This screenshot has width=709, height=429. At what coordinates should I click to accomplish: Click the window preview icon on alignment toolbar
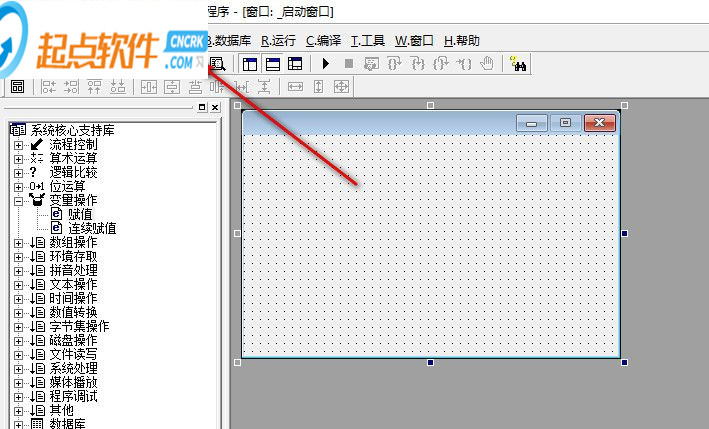[18, 86]
